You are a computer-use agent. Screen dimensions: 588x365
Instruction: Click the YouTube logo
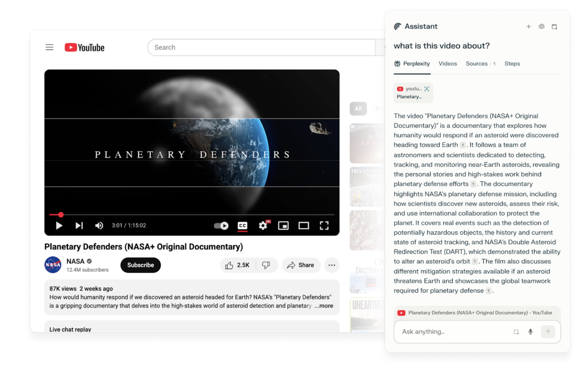pos(84,47)
